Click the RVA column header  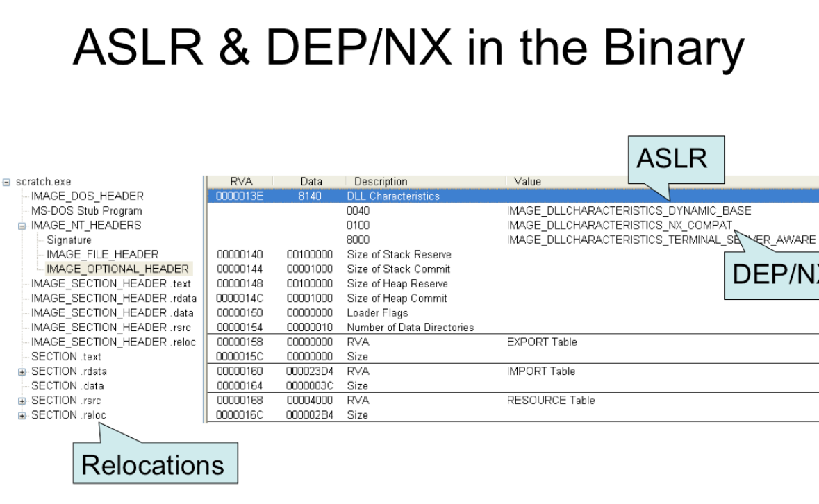tap(240, 182)
